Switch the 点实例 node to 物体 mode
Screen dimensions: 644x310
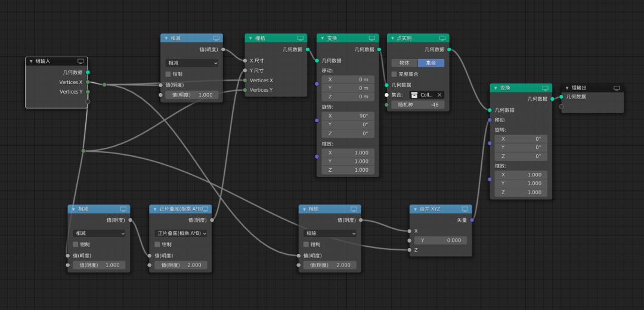tap(404, 63)
